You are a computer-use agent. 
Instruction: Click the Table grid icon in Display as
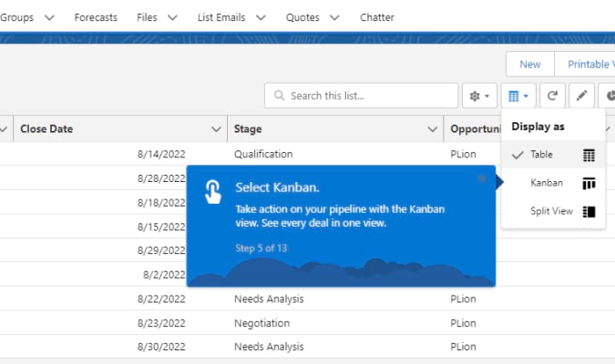589,155
